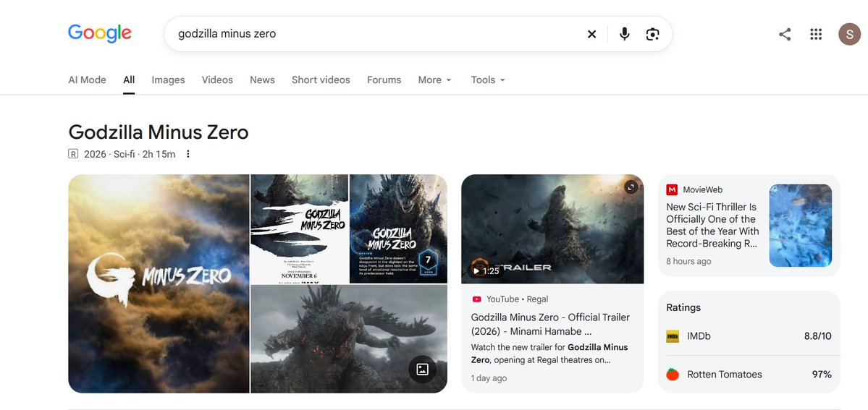
Task: Switch to the Images tab
Action: pyautogui.click(x=168, y=80)
